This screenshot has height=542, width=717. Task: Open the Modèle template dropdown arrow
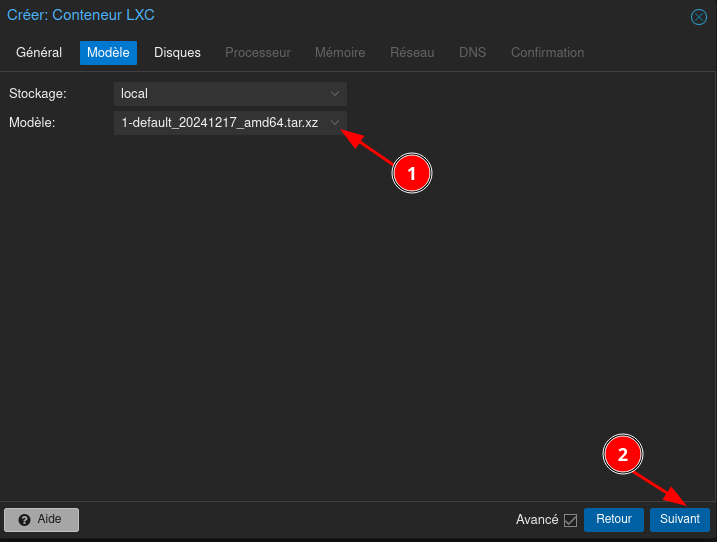point(335,123)
